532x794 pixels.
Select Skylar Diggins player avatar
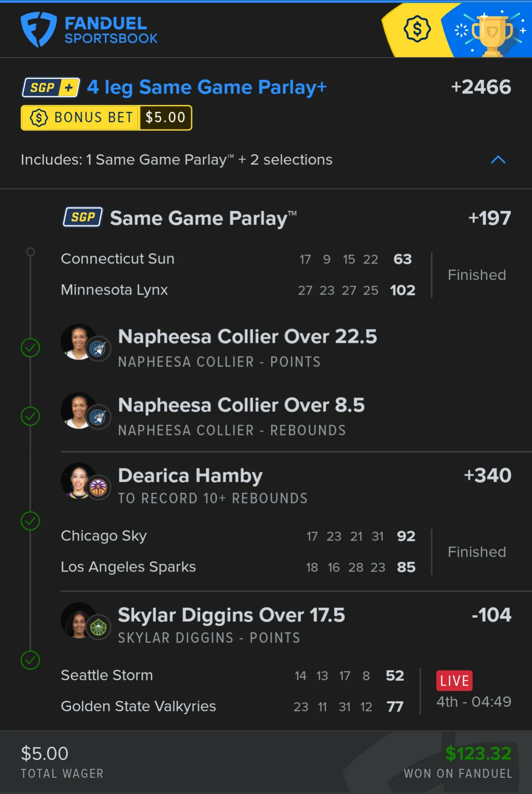[85, 621]
